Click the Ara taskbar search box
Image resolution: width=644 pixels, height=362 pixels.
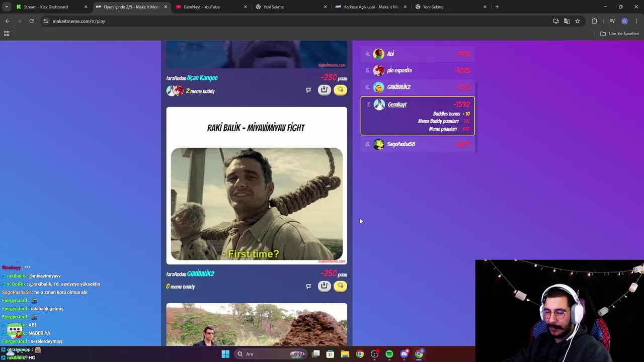272,354
